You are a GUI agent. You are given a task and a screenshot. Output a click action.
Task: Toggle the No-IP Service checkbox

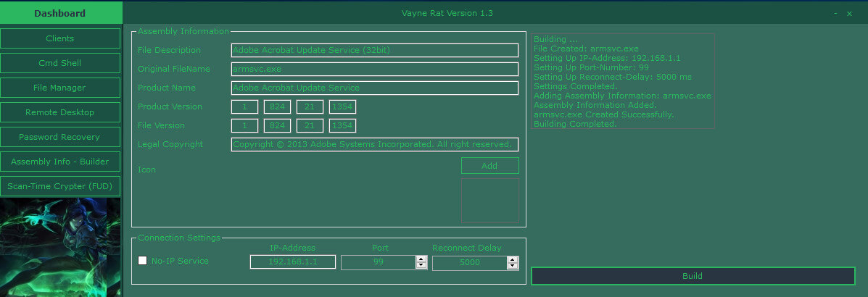point(143,261)
